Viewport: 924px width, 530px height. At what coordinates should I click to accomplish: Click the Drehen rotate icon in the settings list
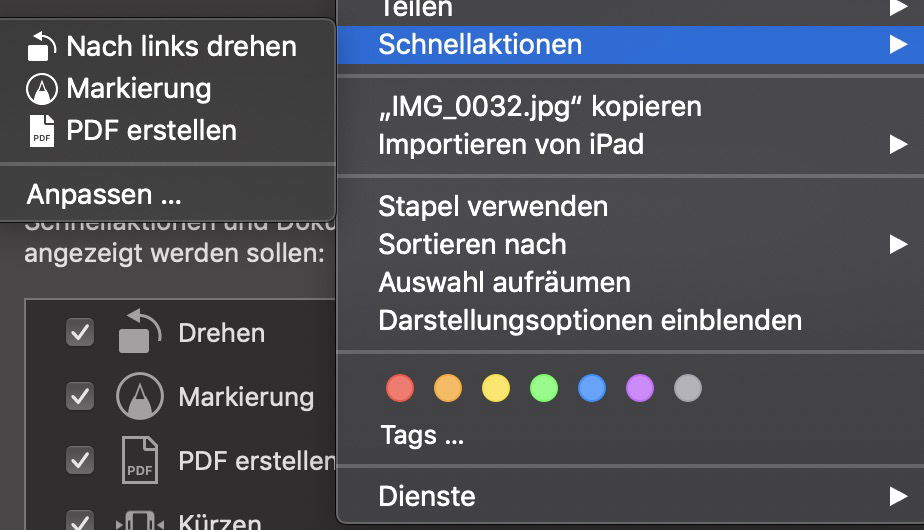[x=140, y=331]
